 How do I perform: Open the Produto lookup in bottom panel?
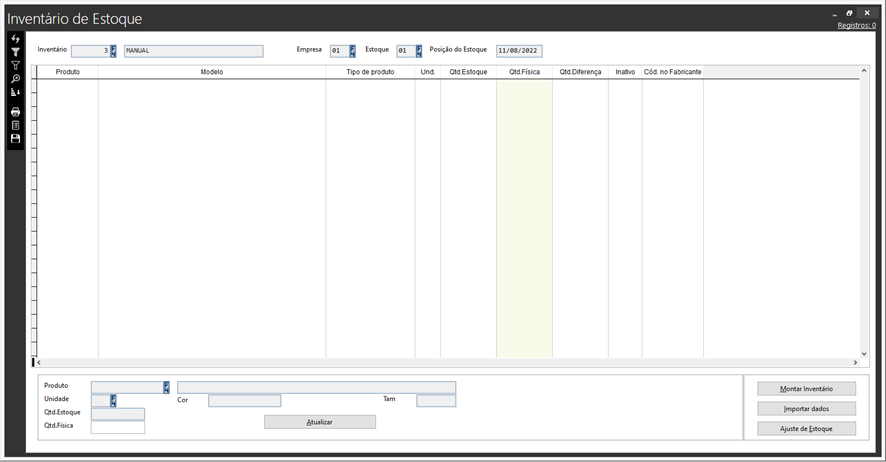[x=166, y=387]
